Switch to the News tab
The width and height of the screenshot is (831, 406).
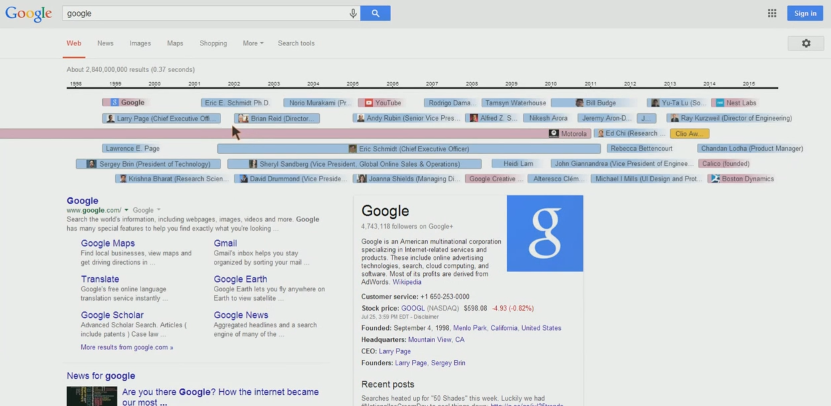pyautogui.click(x=105, y=43)
